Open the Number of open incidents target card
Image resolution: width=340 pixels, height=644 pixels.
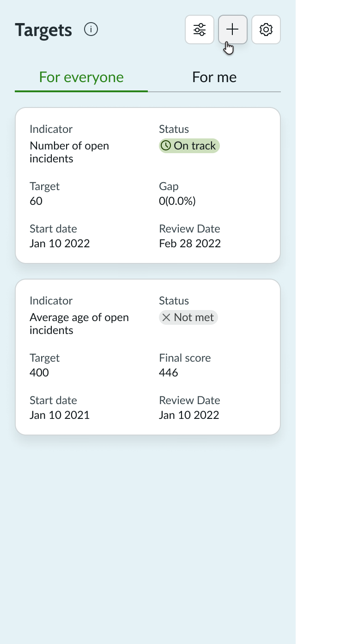tap(147, 185)
